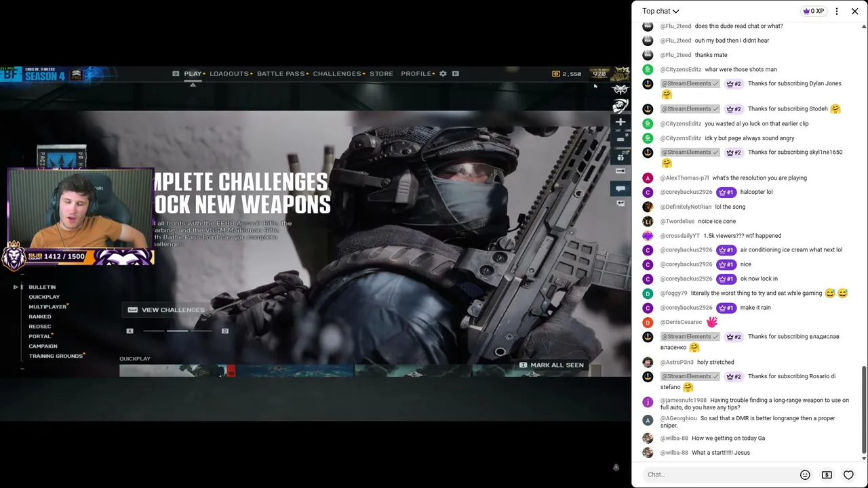Open REDSEC from the play menu

pos(40,327)
